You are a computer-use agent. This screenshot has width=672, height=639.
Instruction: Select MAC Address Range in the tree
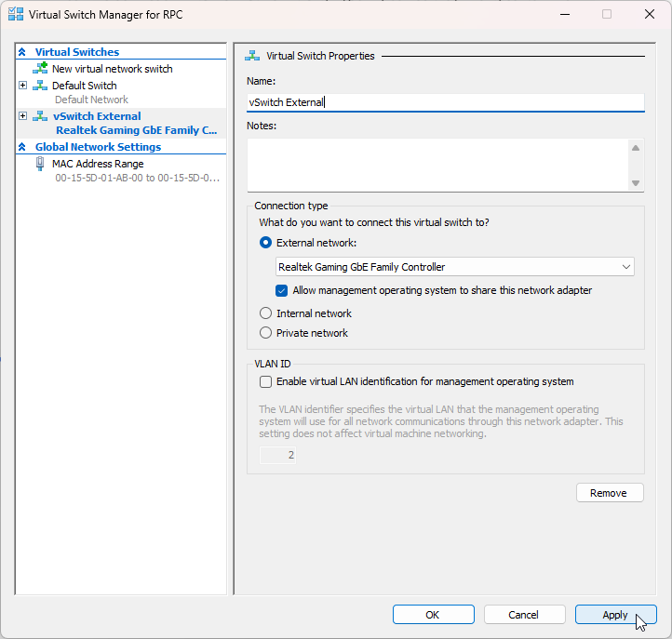98,164
